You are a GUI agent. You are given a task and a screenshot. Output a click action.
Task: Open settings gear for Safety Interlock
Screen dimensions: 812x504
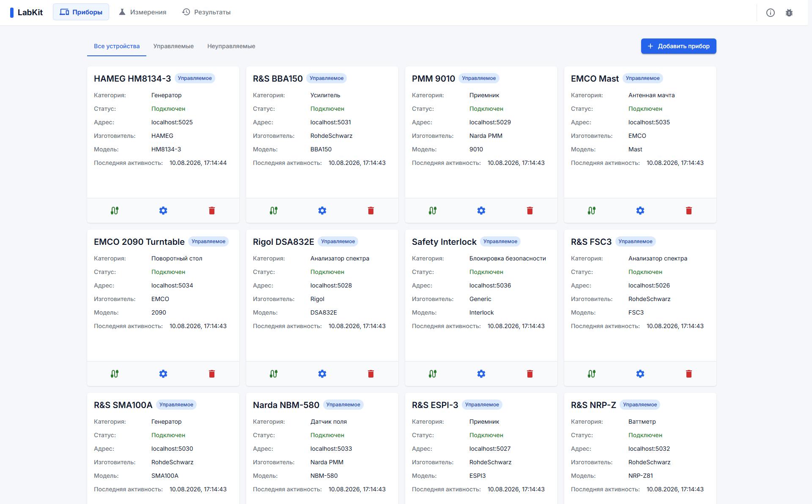pyautogui.click(x=481, y=374)
